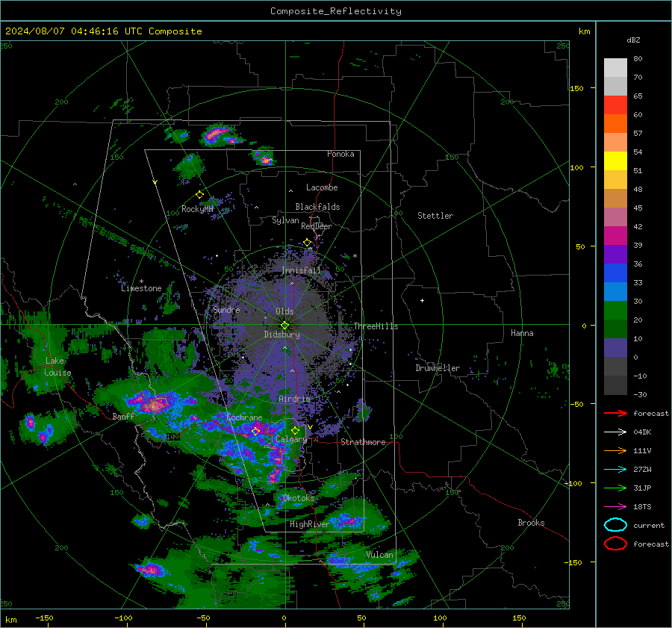Click the Banff label on the map

tap(123, 417)
